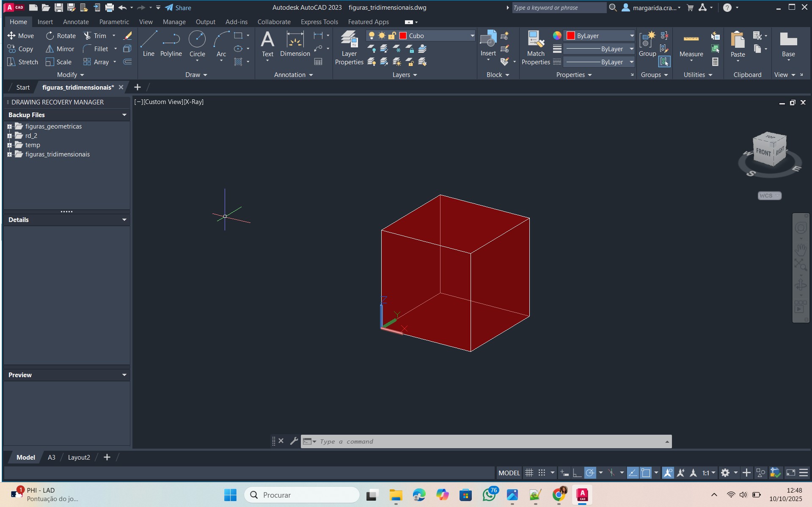Click the Mirror tool
Screen dimensions: 812x507
pyautogui.click(x=60, y=49)
